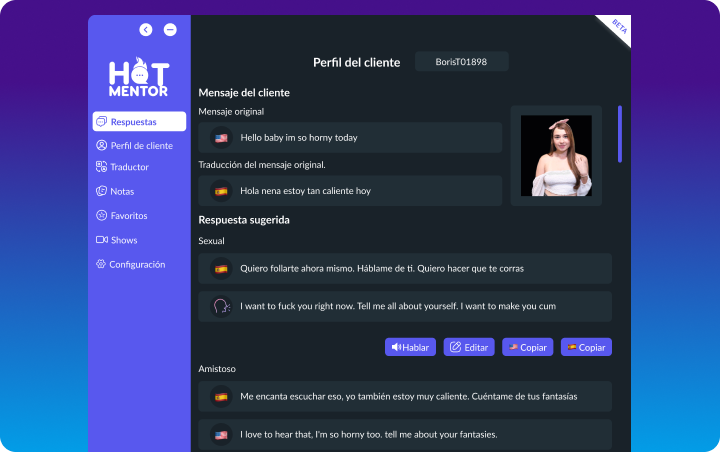Click the Hot Mentor logo
This screenshot has width=720, height=452.
pyautogui.click(x=139, y=77)
